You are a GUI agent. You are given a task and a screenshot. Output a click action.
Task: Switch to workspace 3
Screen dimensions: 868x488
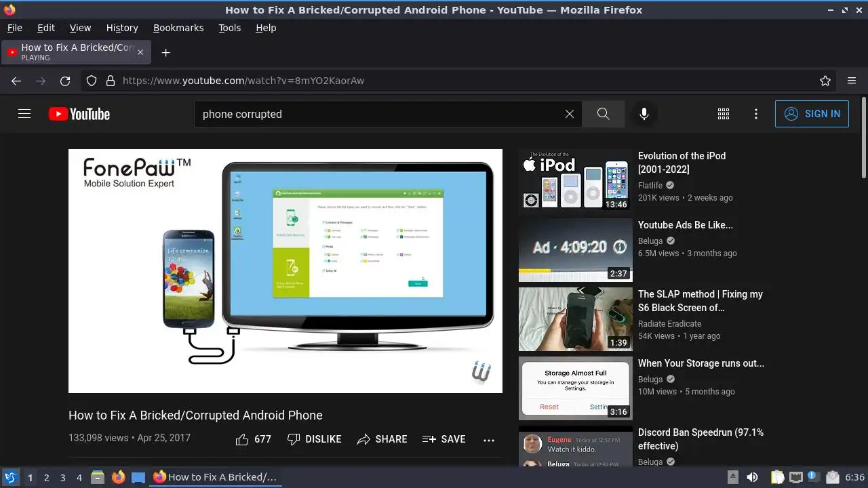point(63,478)
